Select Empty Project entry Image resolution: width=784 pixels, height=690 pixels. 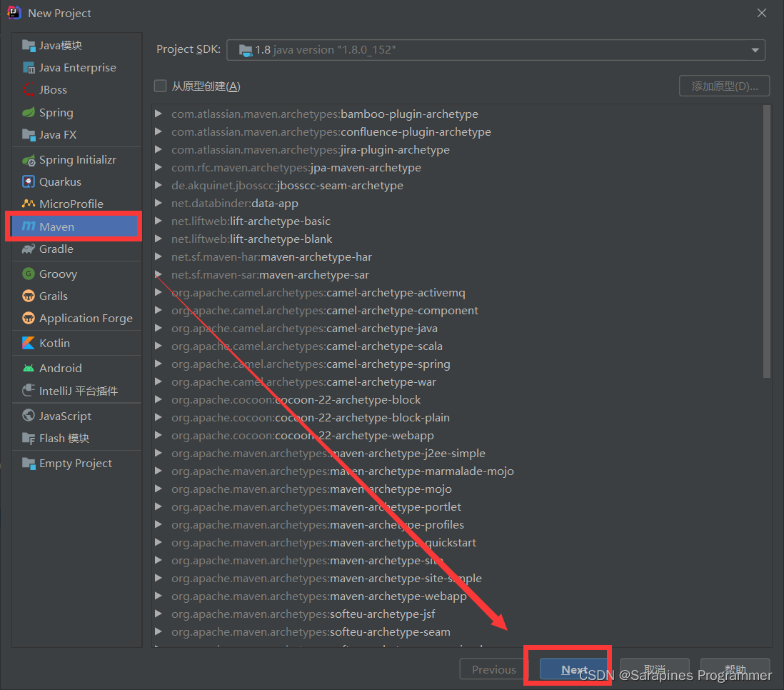pos(76,464)
